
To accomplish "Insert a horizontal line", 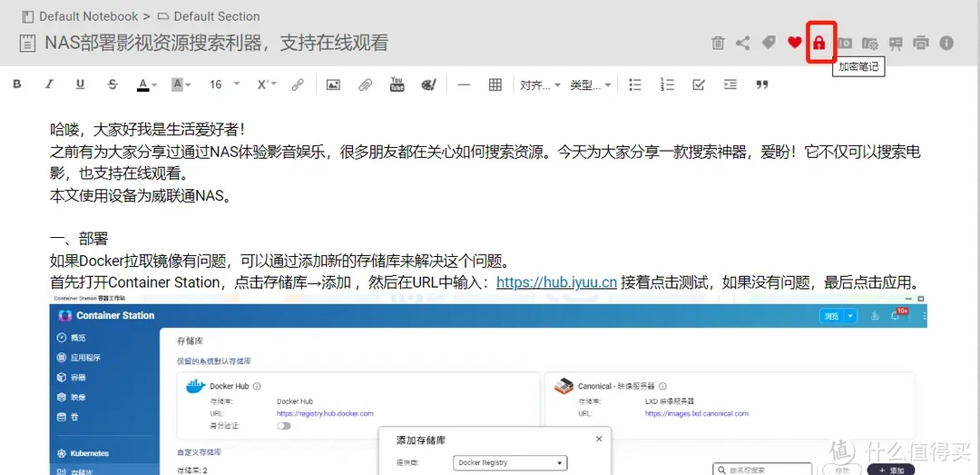I will pos(464,84).
